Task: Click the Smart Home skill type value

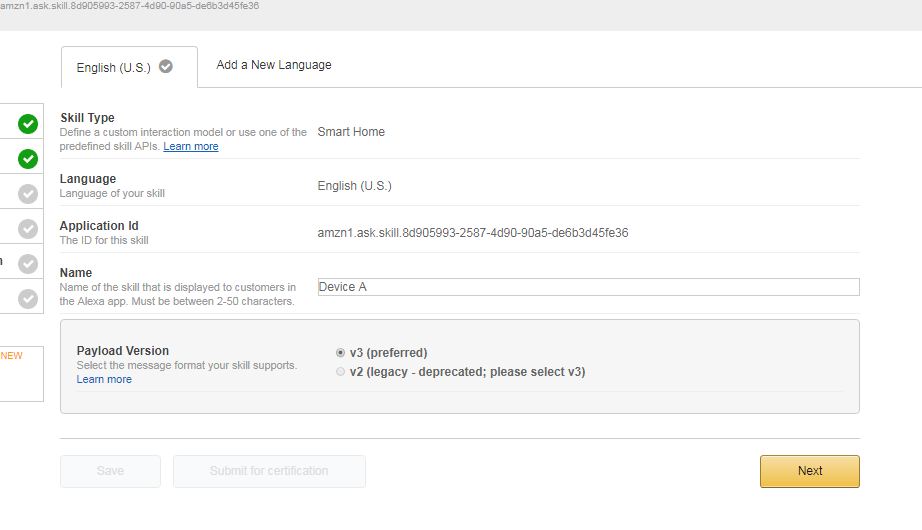Action: (x=351, y=132)
